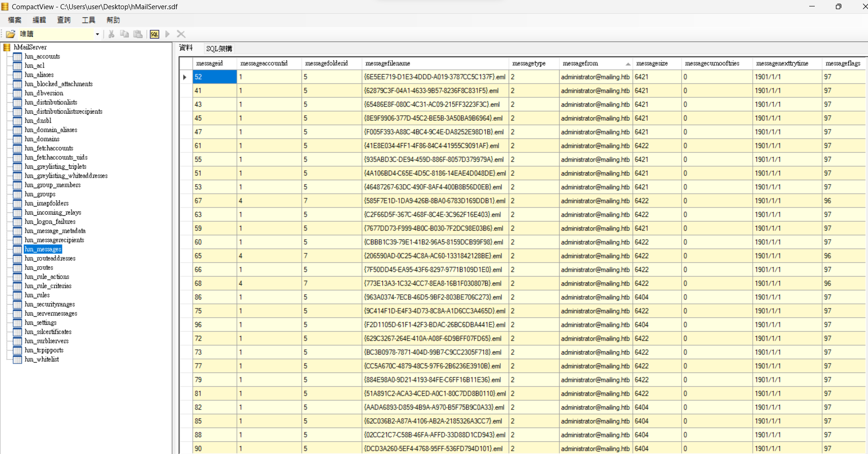
Task: Click filename cell starting {6E5EE719-D1E3
Action: click(x=435, y=77)
